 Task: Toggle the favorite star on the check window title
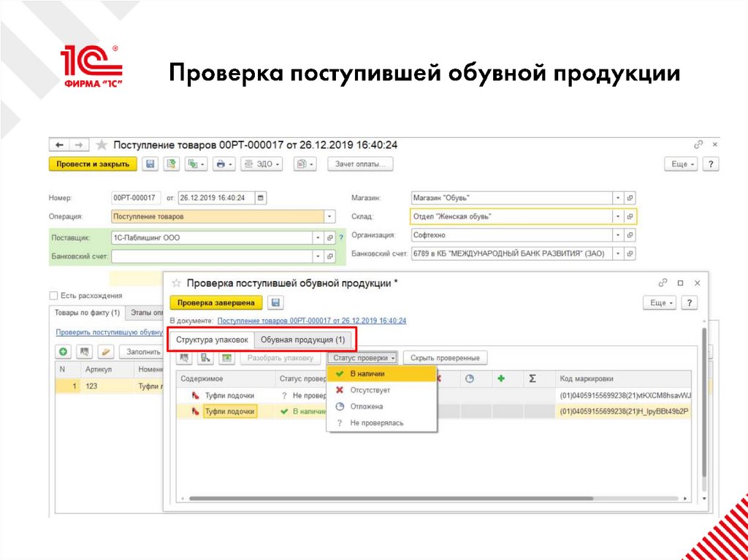pos(177,283)
